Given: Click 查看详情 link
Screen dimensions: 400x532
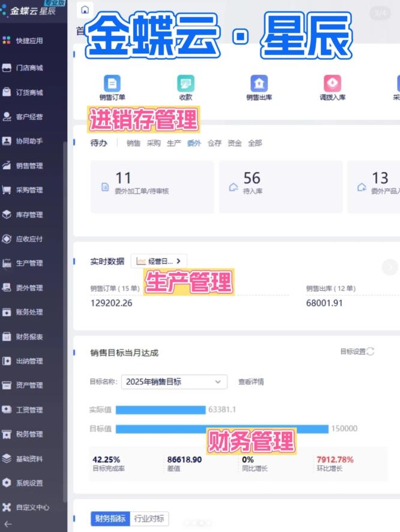Looking at the screenshot, I should click(x=251, y=382).
